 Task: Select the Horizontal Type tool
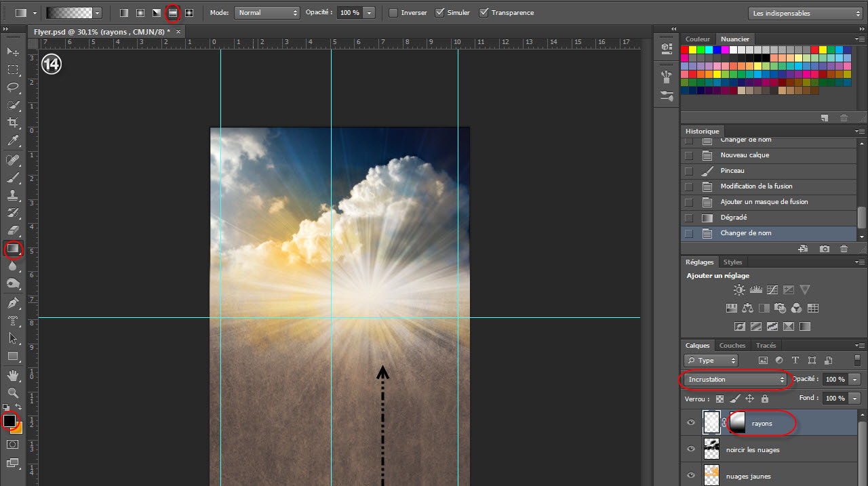click(13, 321)
